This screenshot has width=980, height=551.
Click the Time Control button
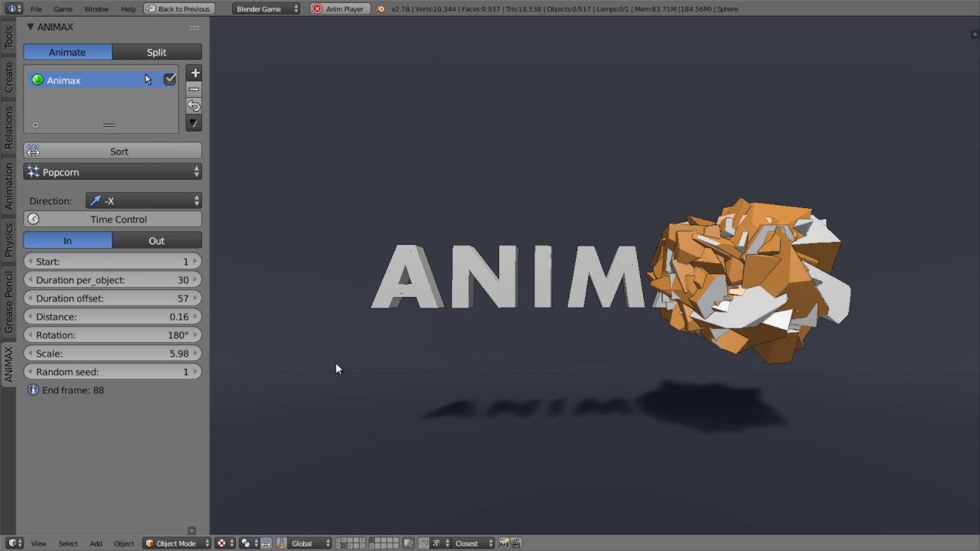(113, 219)
